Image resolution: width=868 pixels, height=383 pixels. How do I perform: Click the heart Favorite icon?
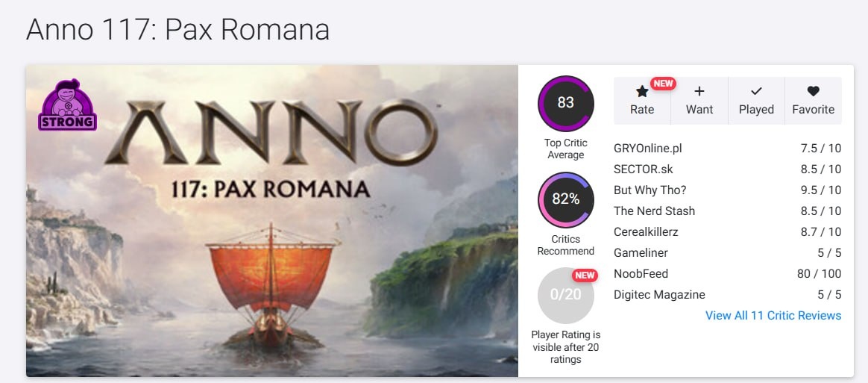click(813, 92)
